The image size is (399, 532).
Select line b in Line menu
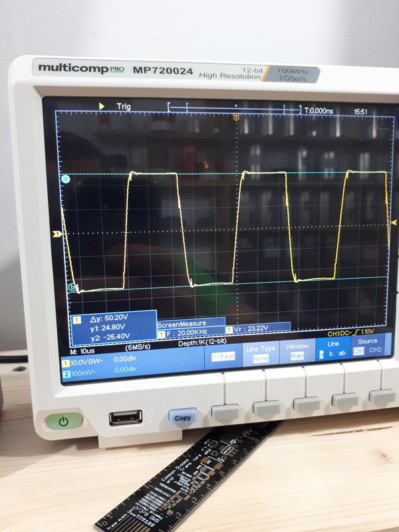click(331, 354)
